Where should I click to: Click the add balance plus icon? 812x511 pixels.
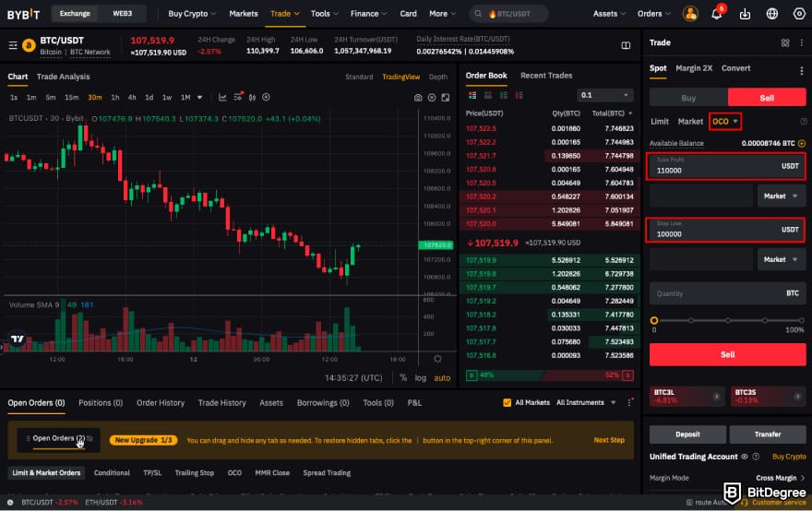tap(802, 143)
